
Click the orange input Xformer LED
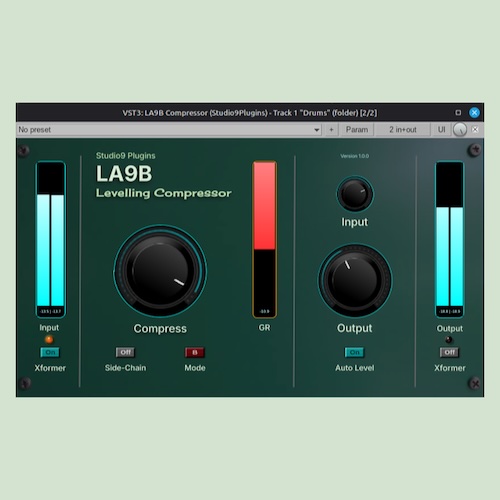click(x=49, y=340)
